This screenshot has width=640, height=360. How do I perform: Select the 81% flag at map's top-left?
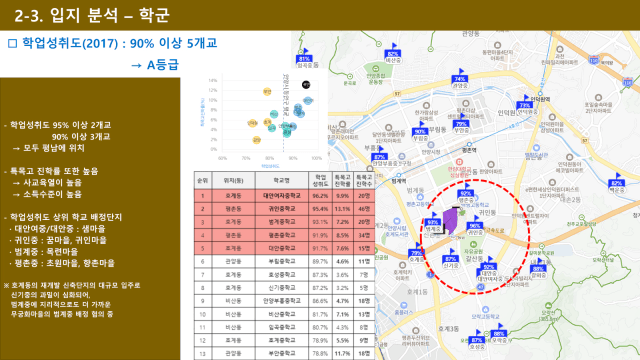304,56
